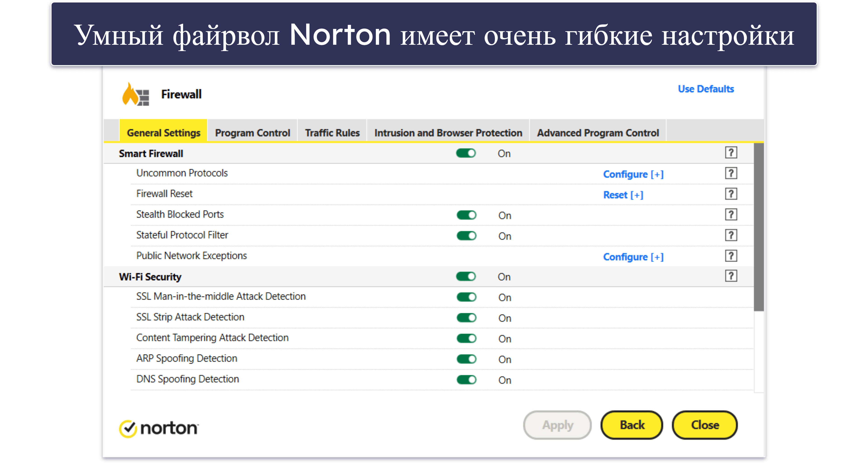This screenshot has height=464, width=868.
Task: Click the Use Defaults link
Action: 706,89
